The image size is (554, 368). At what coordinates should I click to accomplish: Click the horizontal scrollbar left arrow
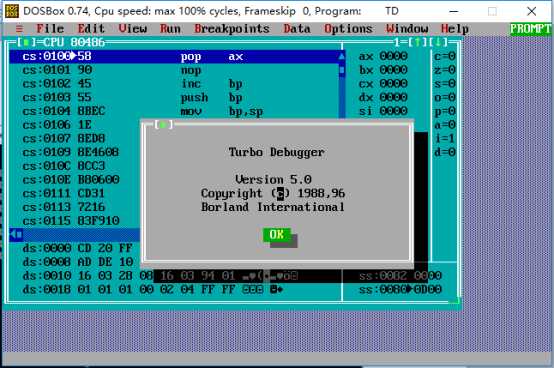(x=13, y=234)
